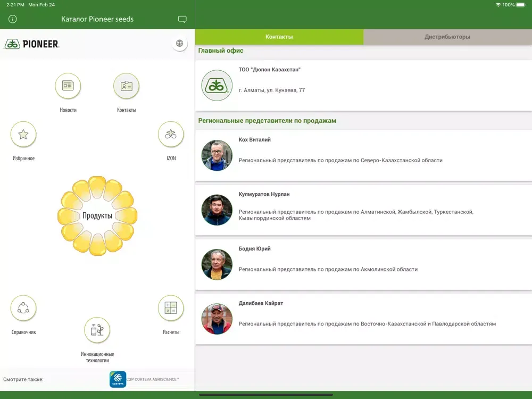
Task: Open the globe language selector
Action: [179, 44]
